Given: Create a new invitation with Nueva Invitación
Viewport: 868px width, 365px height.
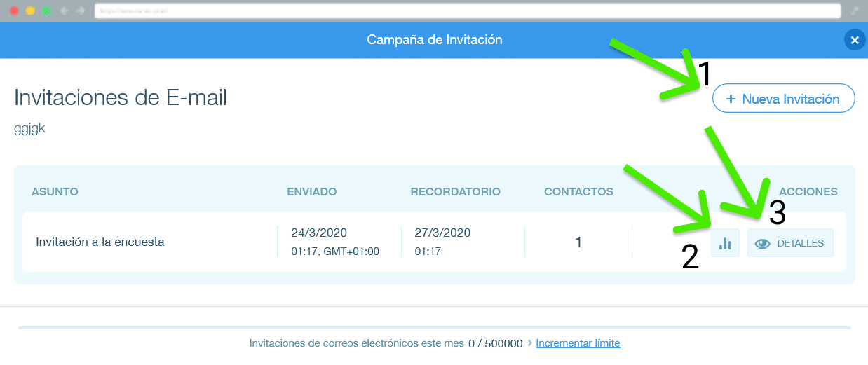Looking at the screenshot, I should coord(783,99).
